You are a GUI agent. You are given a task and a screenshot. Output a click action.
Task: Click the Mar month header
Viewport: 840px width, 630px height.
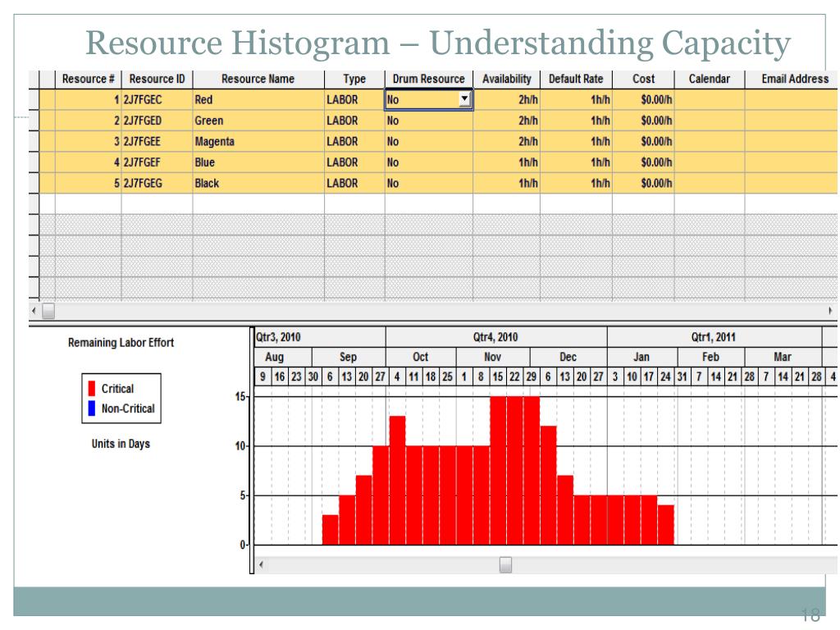783,357
